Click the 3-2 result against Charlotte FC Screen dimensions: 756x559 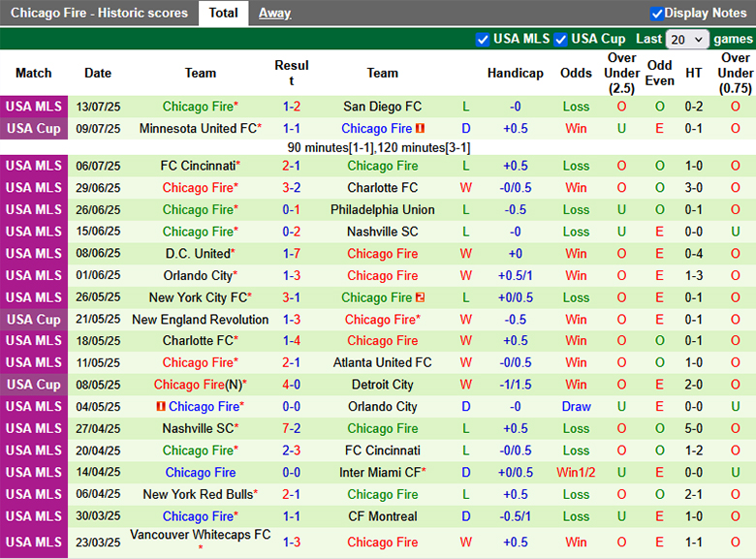point(291,187)
